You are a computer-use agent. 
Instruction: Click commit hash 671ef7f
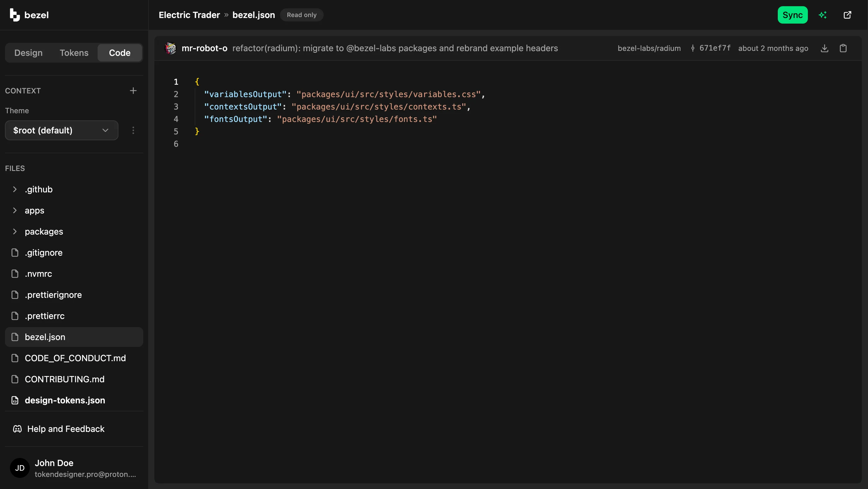coord(715,48)
